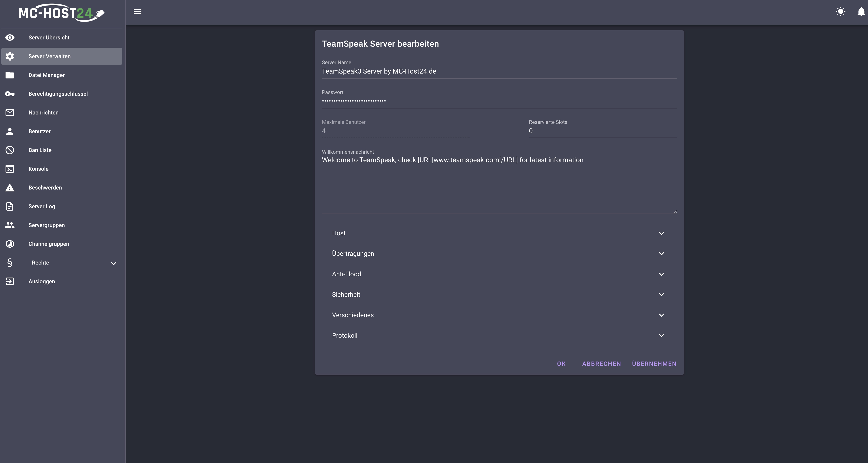Grab the Willkommensnachricht textarea resize handle

tap(675, 212)
